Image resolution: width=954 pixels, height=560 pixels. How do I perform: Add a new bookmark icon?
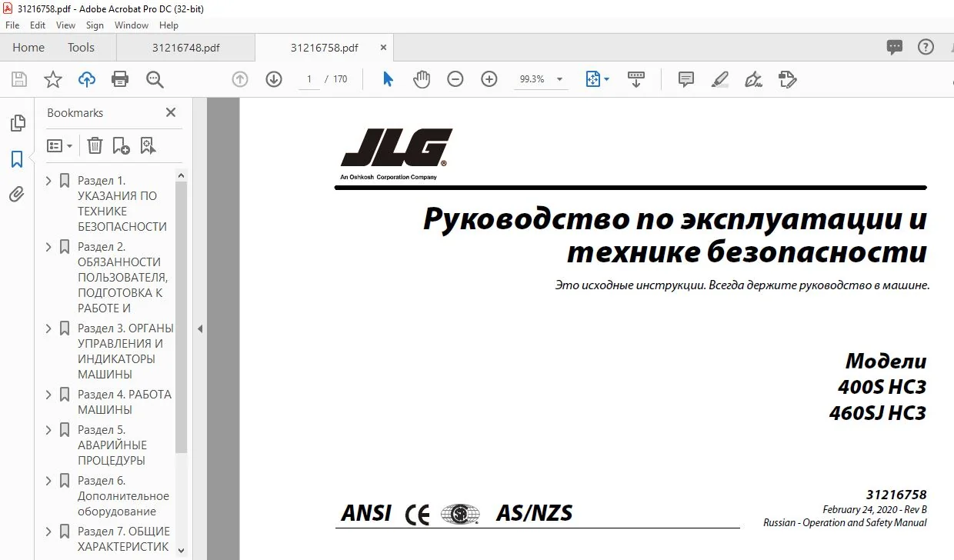point(121,145)
